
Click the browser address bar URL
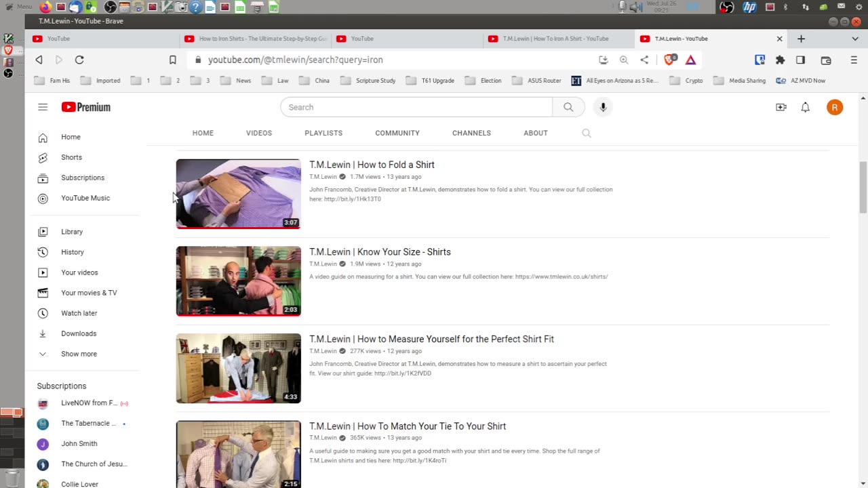[x=296, y=60]
